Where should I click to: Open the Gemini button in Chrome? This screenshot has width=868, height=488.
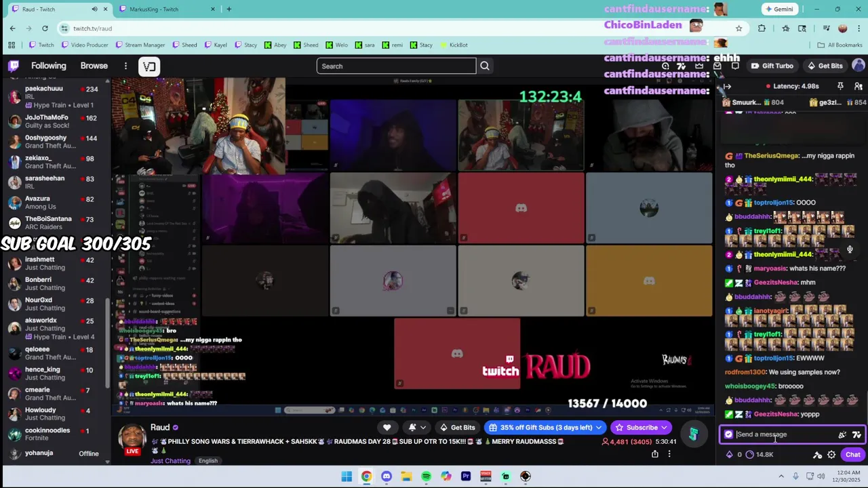[x=779, y=9]
